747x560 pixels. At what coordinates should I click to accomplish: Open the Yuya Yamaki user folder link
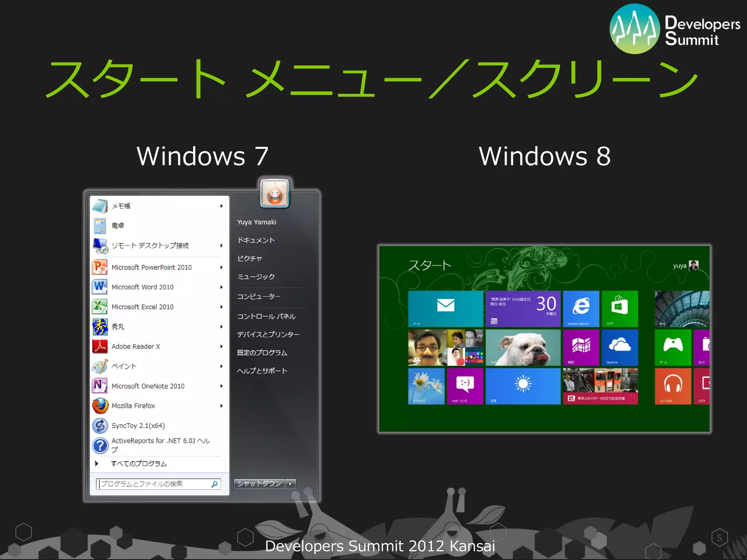pyautogui.click(x=257, y=222)
